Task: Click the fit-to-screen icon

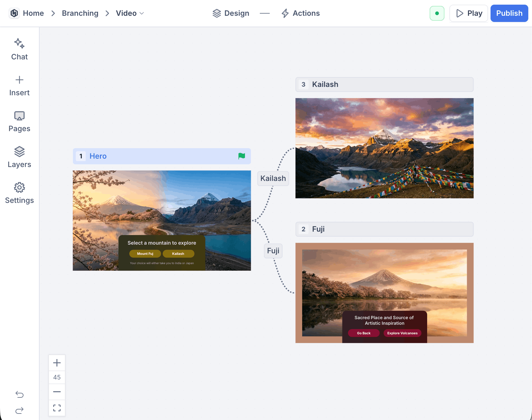Action: 57,408
